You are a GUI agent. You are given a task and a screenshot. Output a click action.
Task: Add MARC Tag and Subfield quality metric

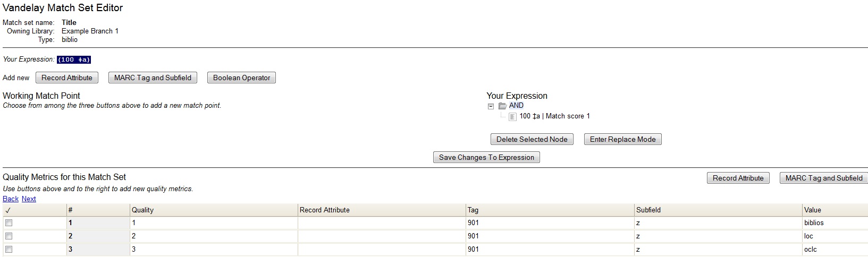823,178
